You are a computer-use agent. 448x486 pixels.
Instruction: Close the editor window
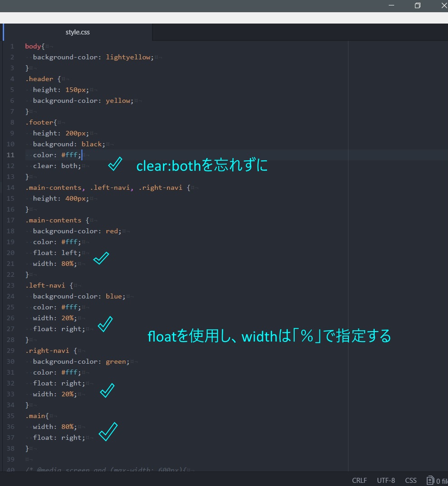[443, 5]
